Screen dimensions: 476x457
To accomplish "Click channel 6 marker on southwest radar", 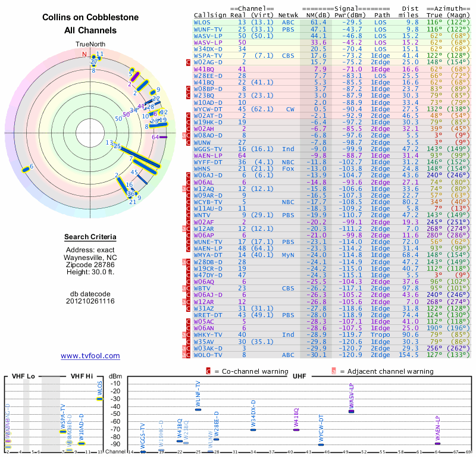I will [x=26, y=170].
